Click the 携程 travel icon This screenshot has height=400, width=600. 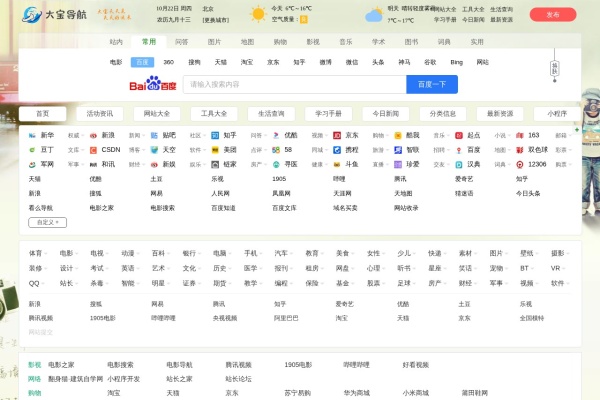tap(337, 150)
